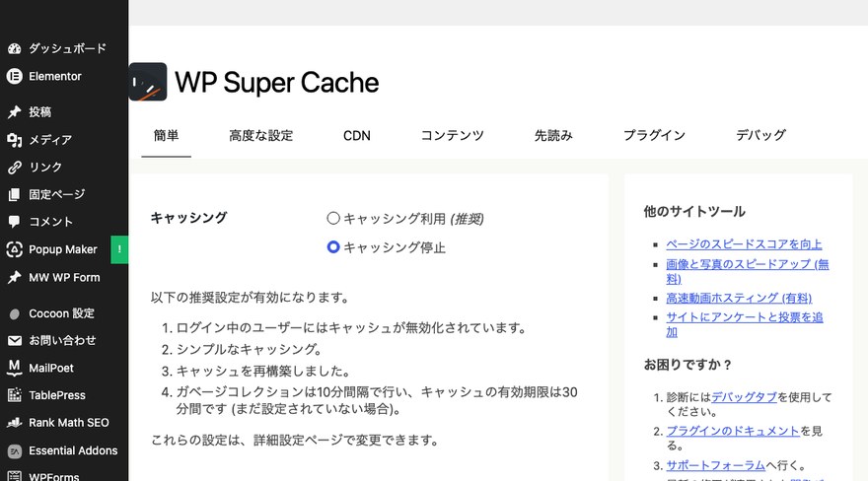This screenshot has width=868, height=481.
Task: Click the pin icon beside MW WP Form
Action: coord(15,278)
